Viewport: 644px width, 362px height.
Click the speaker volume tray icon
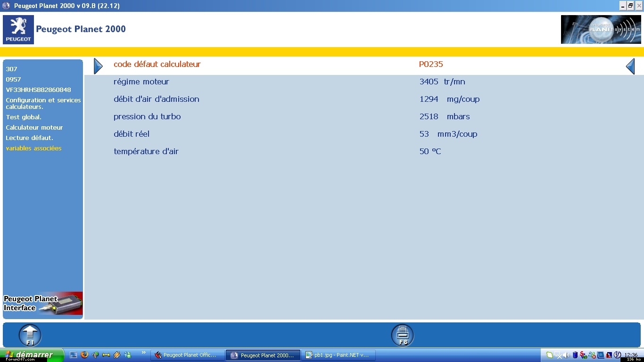pos(566,355)
